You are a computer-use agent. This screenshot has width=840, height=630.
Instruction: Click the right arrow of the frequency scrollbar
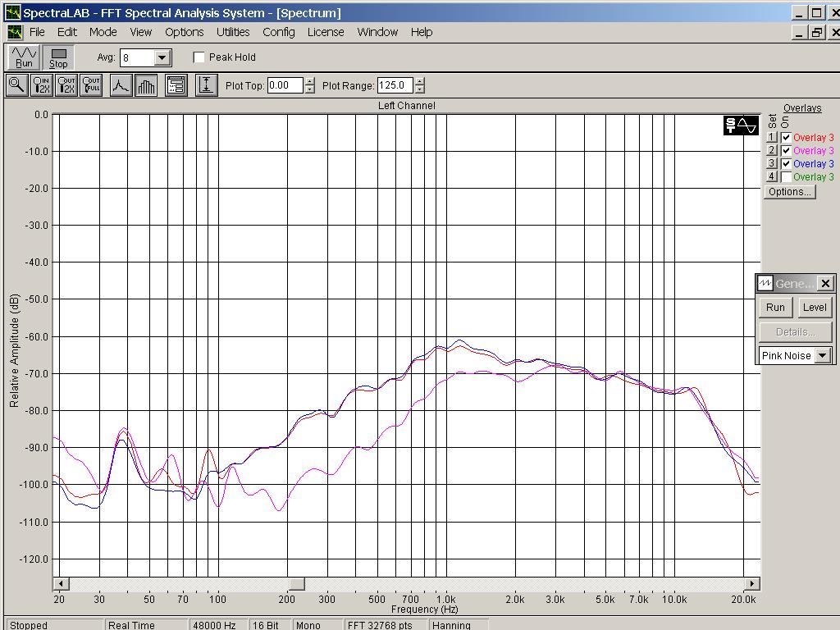tap(752, 584)
